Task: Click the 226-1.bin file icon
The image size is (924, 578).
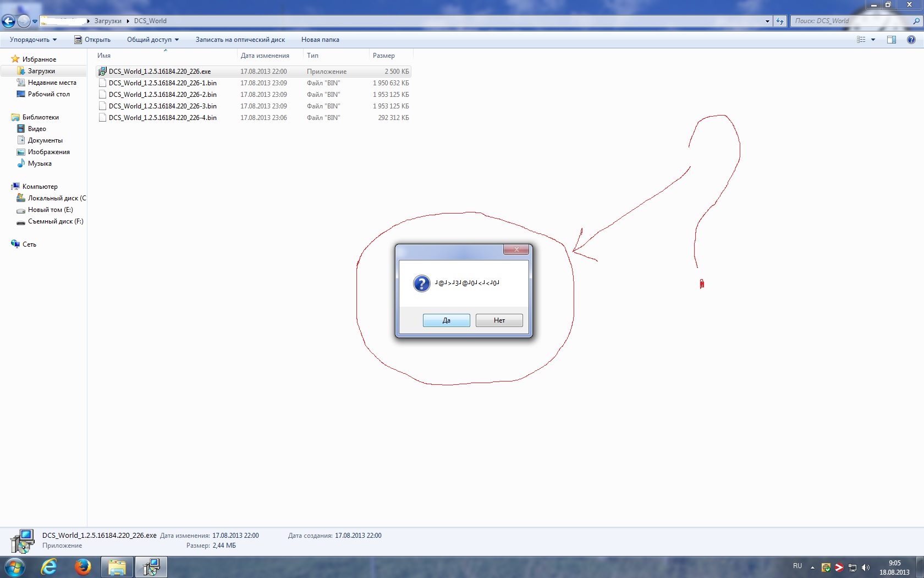Action: tap(102, 83)
